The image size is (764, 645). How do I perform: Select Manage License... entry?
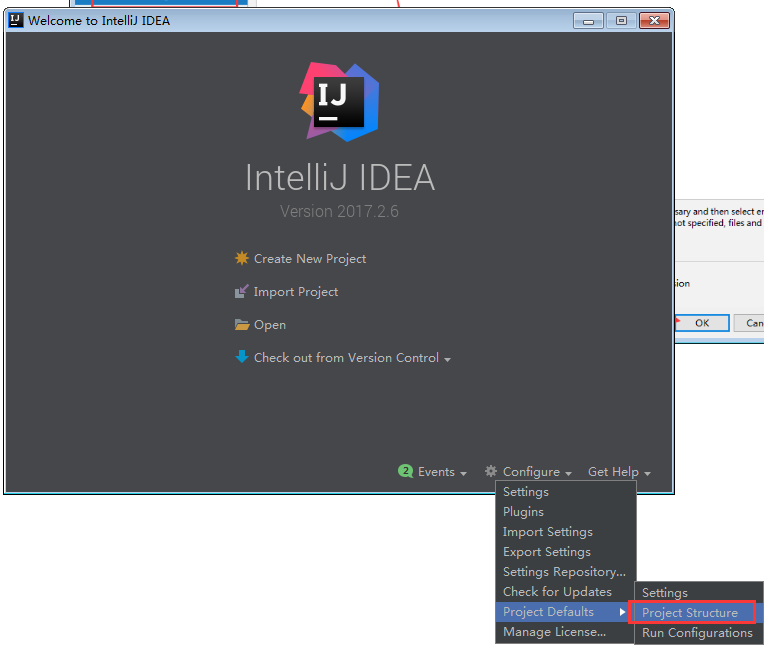point(566,632)
